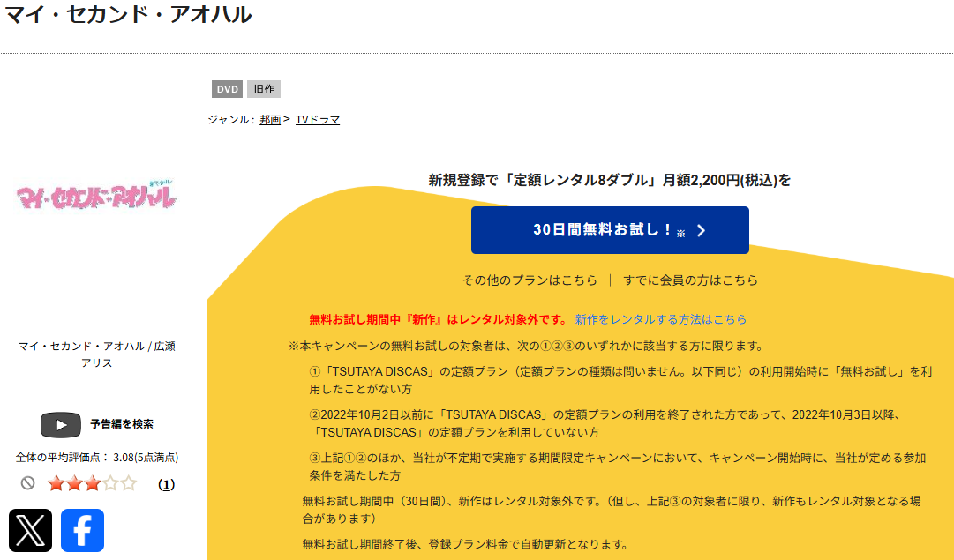This screenshot has width=954, height=560.
Task: Rate one star
Action: [x=56, y=484]
